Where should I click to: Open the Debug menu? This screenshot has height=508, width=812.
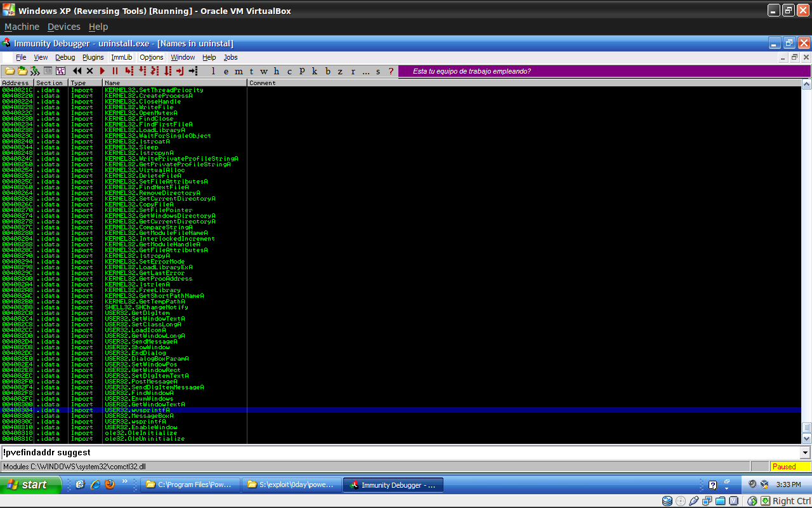pyautogui.click(x=65, y=57)
